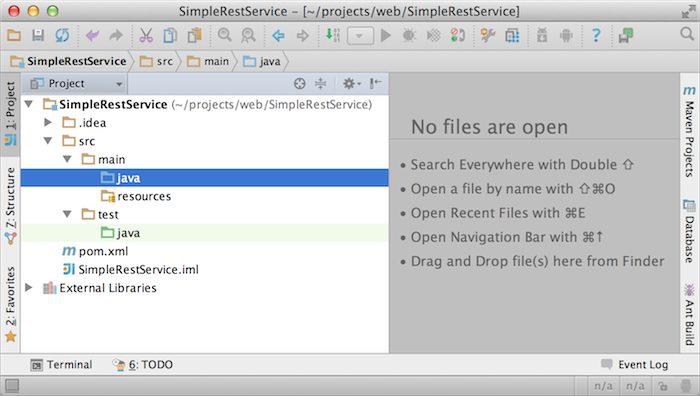700x396 pixels.
Task: Select main breadcrumb in navigation bar
Action: 208,61
